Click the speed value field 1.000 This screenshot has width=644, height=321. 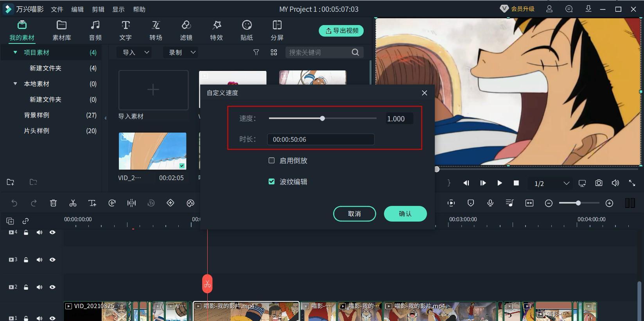(x=399, y=119)
